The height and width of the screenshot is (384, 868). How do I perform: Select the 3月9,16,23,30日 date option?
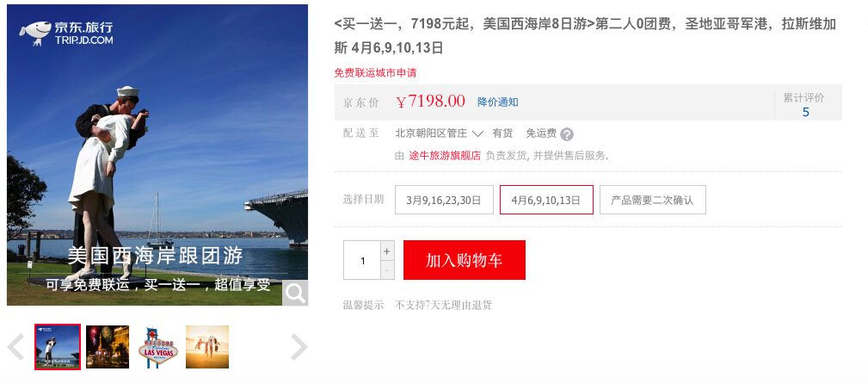pyautogui.click(x=444, y=200)
